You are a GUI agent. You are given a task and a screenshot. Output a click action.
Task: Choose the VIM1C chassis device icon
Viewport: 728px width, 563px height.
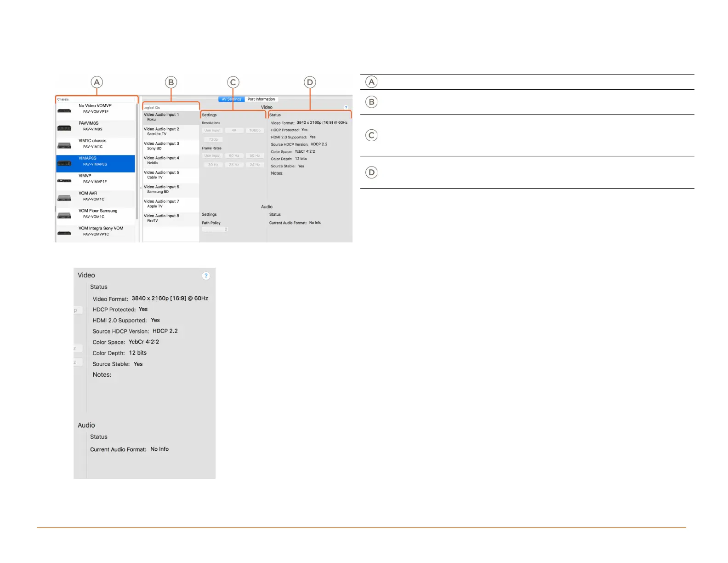tap(64, 145)
